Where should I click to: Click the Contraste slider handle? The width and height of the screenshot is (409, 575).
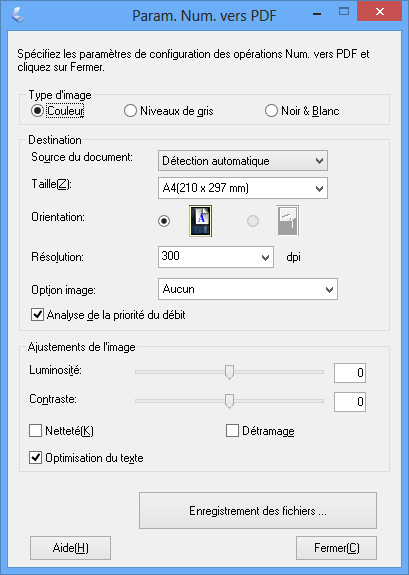tap(229, 401)
